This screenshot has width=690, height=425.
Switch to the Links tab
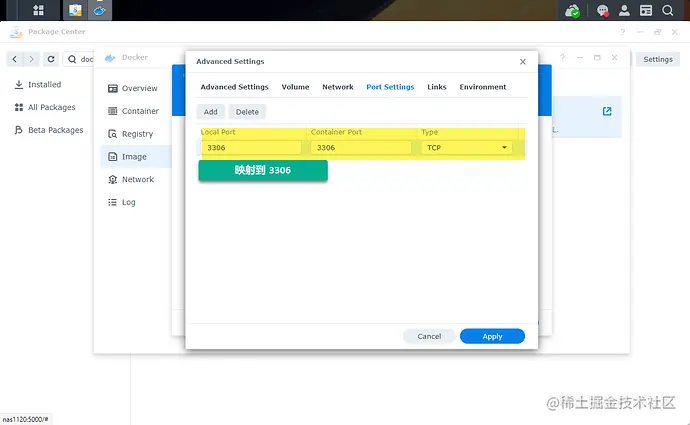click(x=437, y=87)
